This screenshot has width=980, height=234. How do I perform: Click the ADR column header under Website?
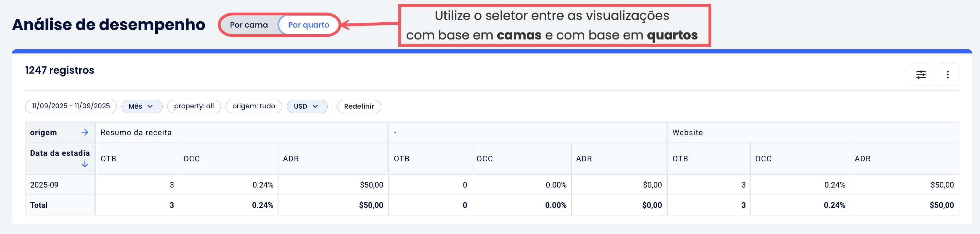click(862, 159)
